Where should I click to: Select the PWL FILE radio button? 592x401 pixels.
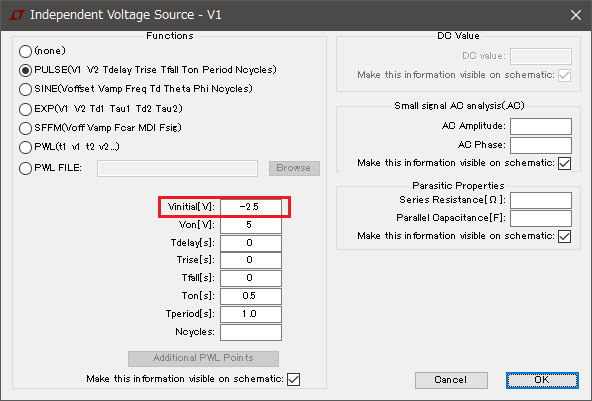click(x=25, y=168)
